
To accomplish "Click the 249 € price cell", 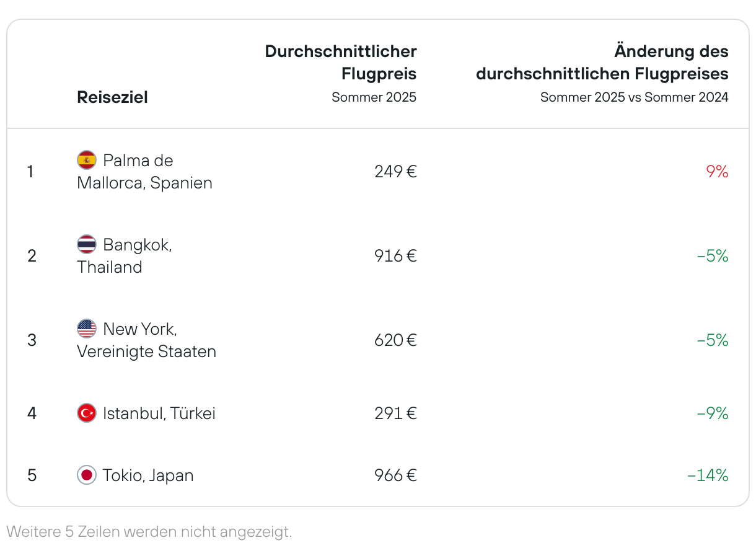I will point(395,172).
